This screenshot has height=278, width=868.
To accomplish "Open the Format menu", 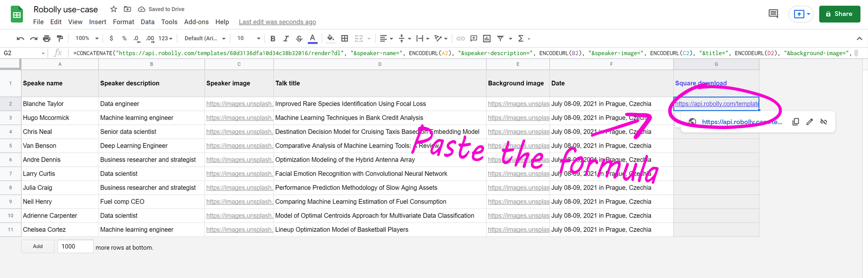I will (x=123, y=22).
